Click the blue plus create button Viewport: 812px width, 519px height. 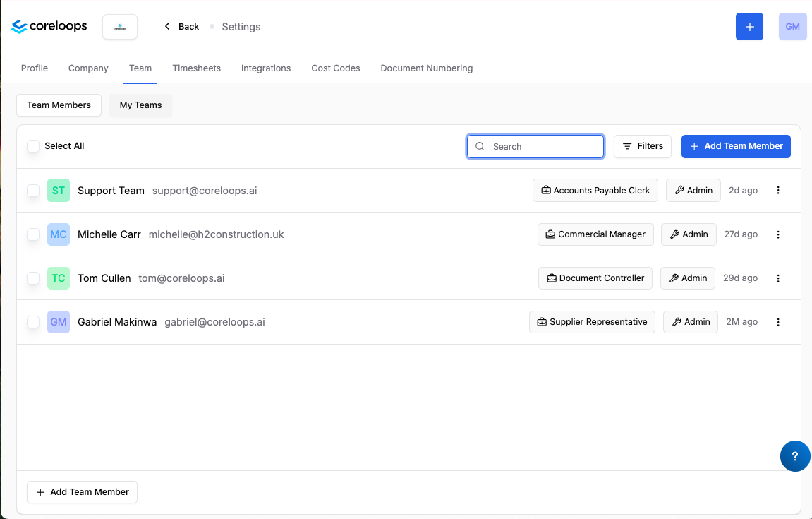[x=749, y=26]
